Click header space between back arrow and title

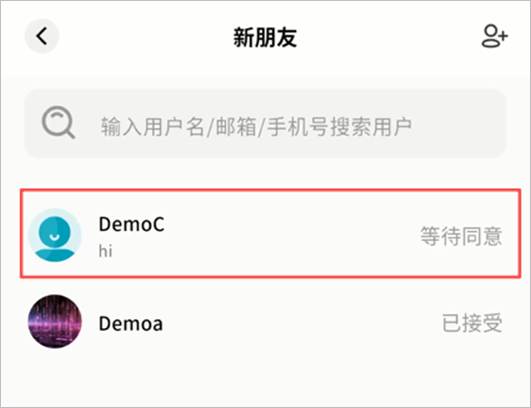pyautogui.click(x=146, y=37)
